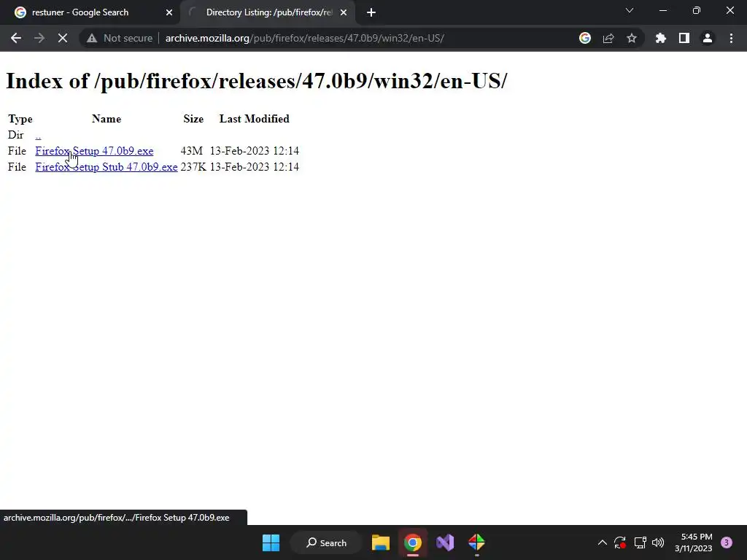Screen dimensions: 747x560
Task: Click the forward navigation arrow
Action: (x=39, y=38)
